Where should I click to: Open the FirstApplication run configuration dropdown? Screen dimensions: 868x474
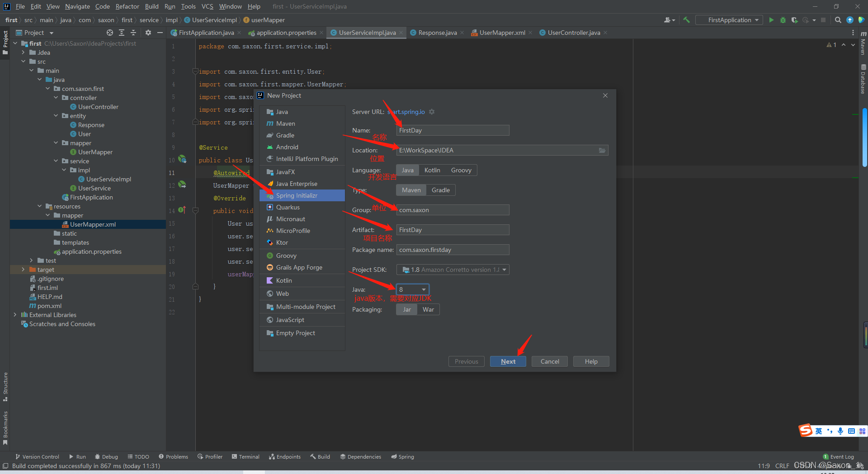point(729,20)
